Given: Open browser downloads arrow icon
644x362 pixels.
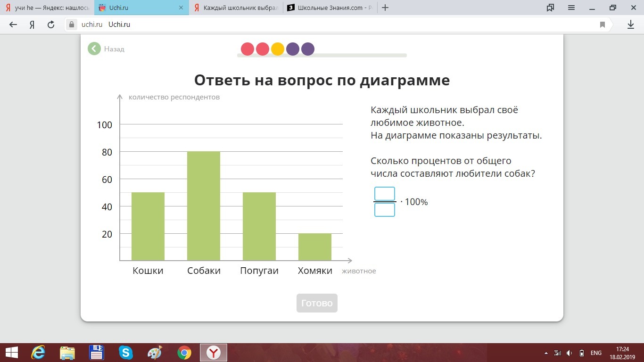Looking at the screenshot, I should click(631, 25).
